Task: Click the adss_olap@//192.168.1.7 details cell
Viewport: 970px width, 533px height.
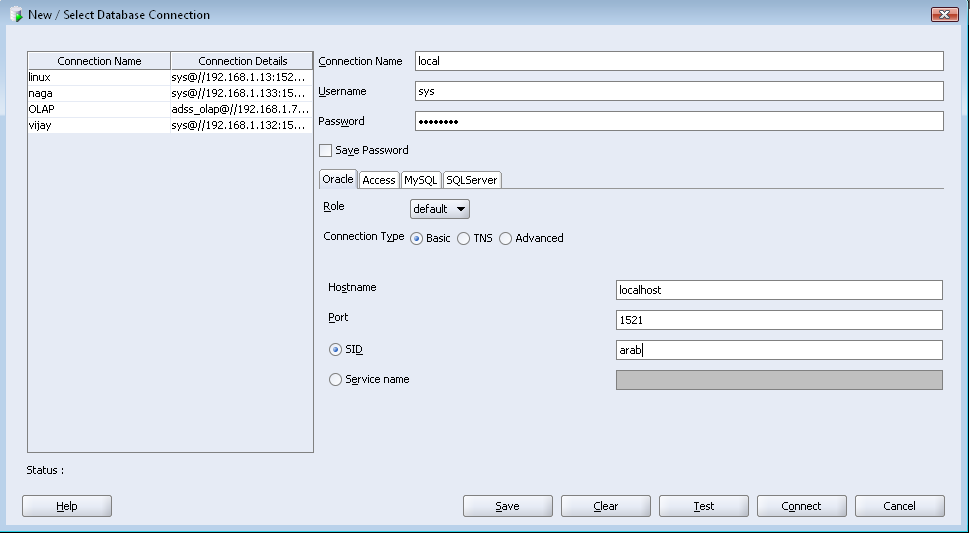Action: point(241,109)
